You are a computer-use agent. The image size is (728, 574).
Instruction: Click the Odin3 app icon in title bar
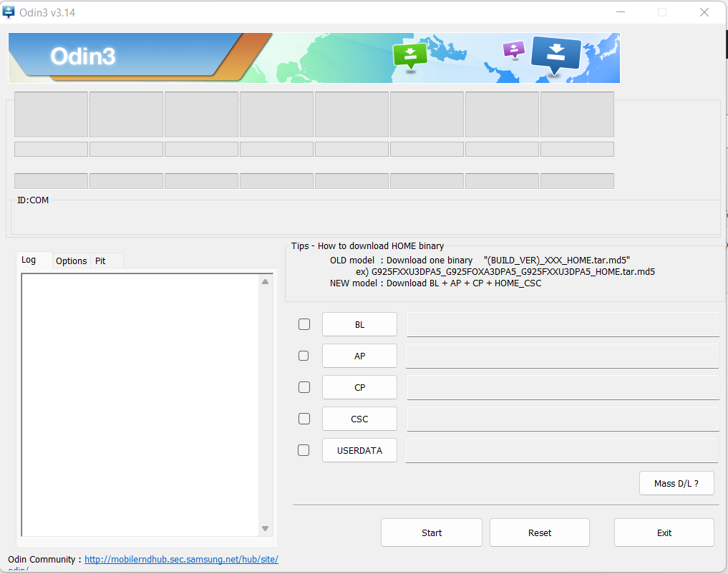(x=9, y=12)
